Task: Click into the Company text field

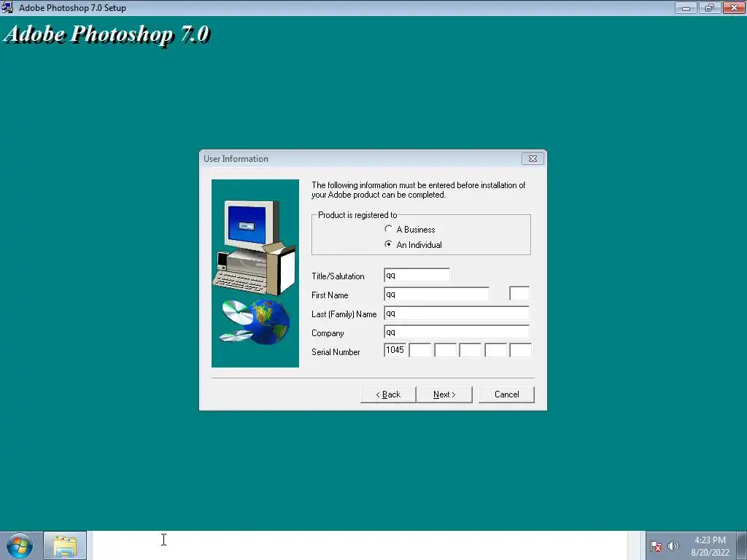Action: (457, 332)
